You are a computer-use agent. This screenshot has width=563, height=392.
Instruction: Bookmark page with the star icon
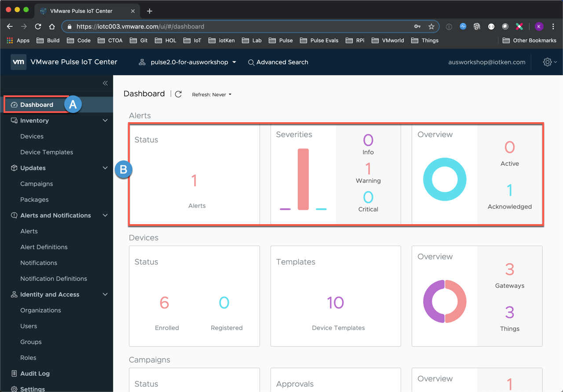pos(431,26)
